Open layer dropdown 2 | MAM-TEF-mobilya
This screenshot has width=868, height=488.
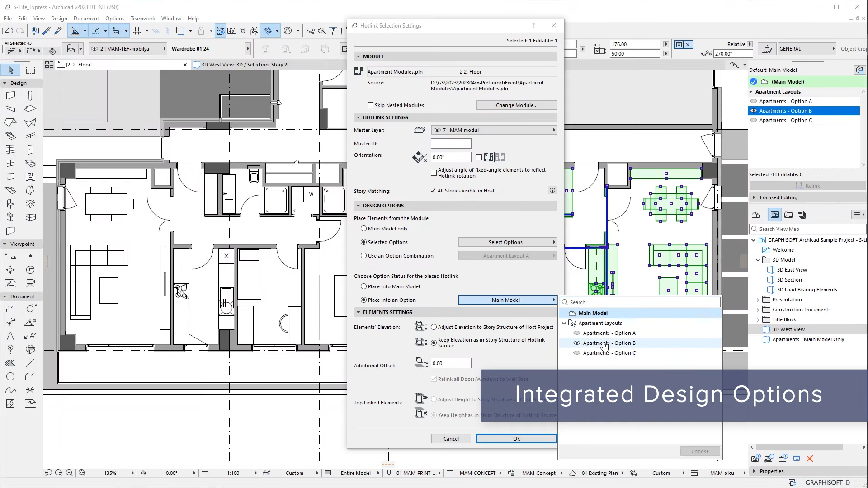128,49
